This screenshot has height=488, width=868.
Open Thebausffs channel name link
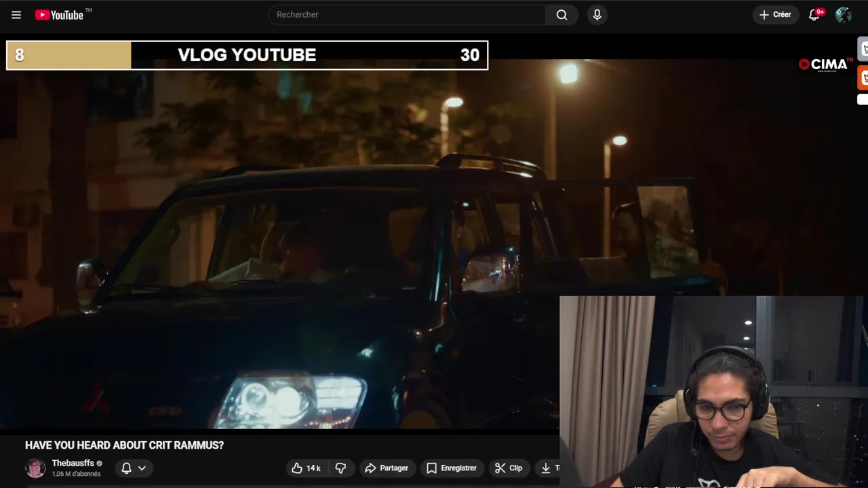coord(73,463)
